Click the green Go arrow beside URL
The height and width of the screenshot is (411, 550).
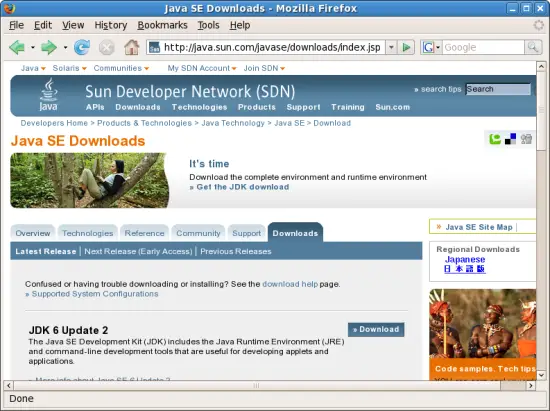(x=406, y=47)
